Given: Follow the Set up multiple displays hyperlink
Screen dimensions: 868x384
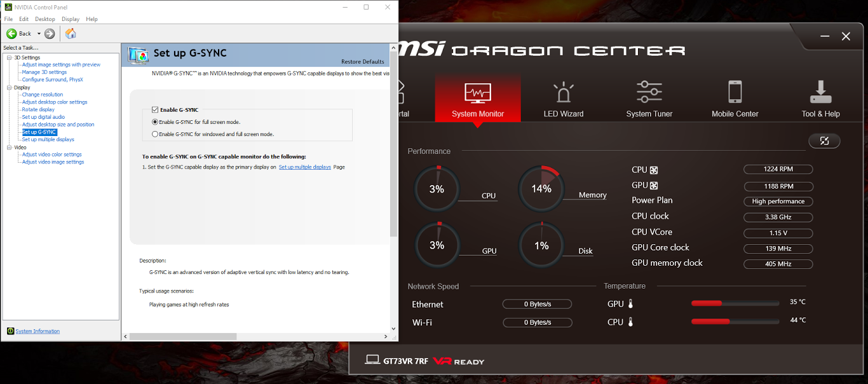Looking at the screenshot, I should pyautogui.click(x=305, y=167).
